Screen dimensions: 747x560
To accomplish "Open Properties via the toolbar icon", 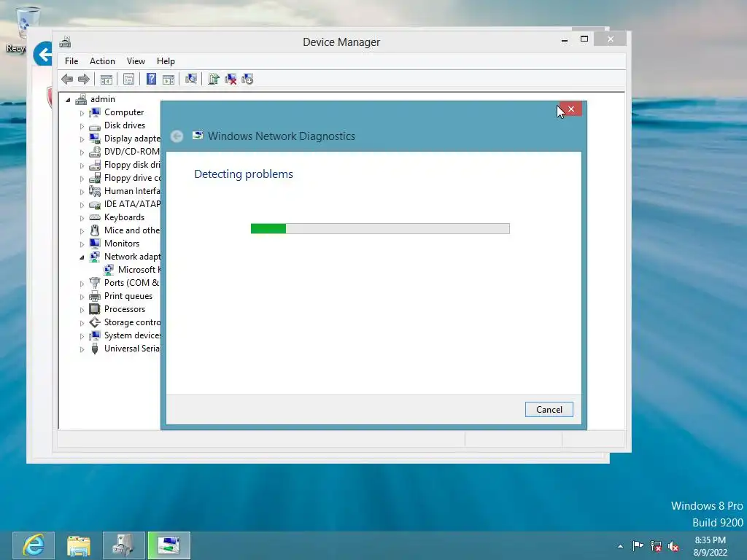I will [x=128, y=79].
